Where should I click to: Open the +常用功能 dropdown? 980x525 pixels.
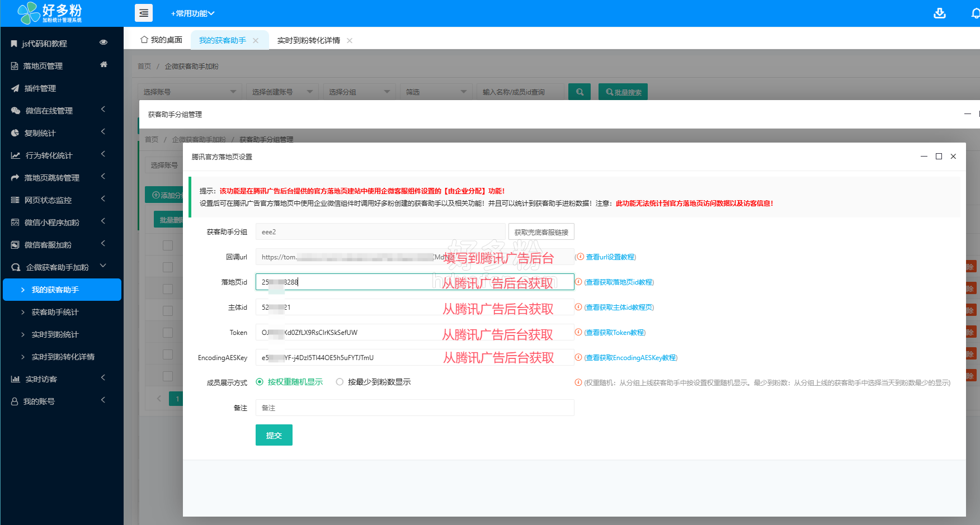pyautogui.click(x=192, y=13)
